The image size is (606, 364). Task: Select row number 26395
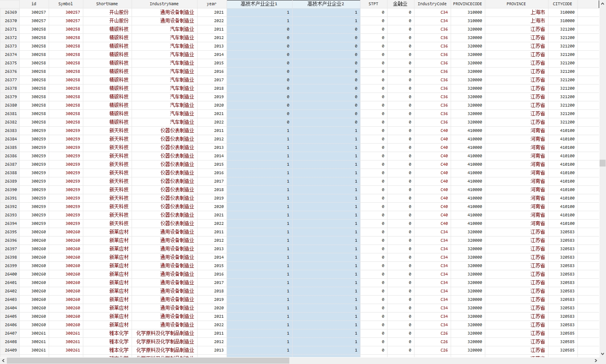tap(10, 232)
